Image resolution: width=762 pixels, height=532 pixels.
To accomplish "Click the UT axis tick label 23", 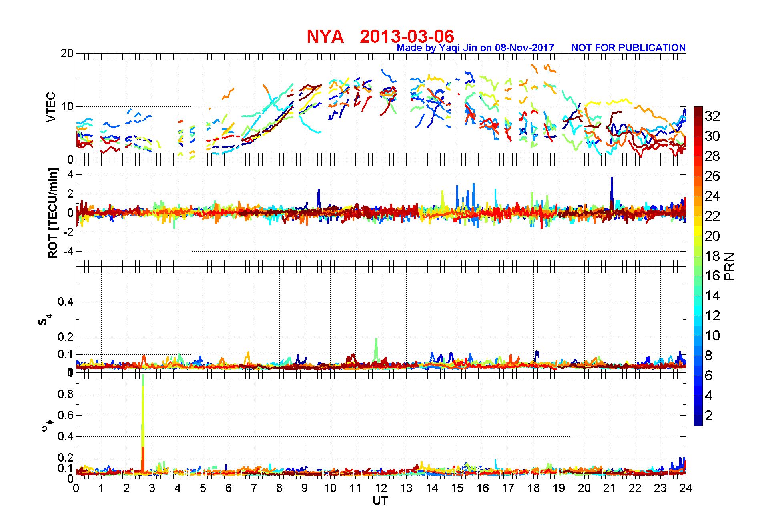I will click(x=660, y=488).
